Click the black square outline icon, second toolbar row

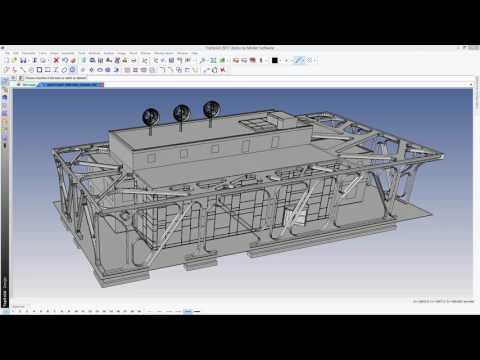pos(39,70)
